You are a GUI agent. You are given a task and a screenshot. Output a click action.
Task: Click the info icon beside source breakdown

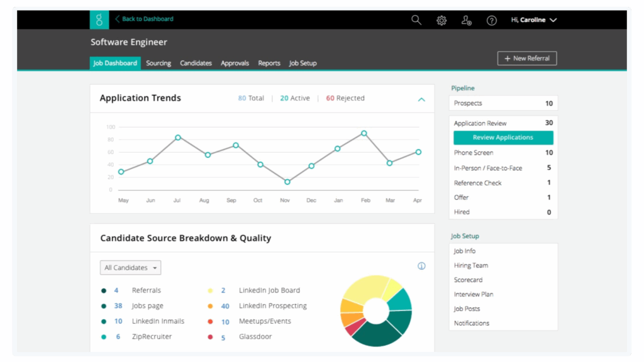click(421, 266)
